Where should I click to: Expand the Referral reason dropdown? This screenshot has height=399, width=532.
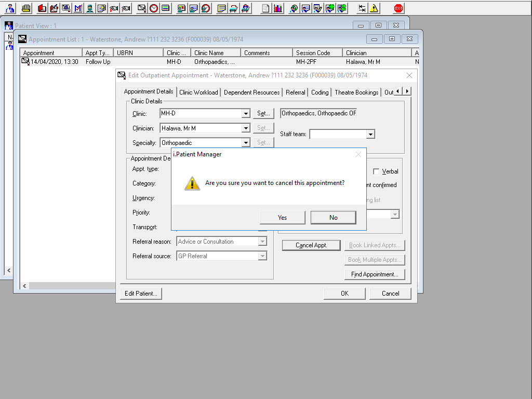pyautogui.click(x=262, y=242)
